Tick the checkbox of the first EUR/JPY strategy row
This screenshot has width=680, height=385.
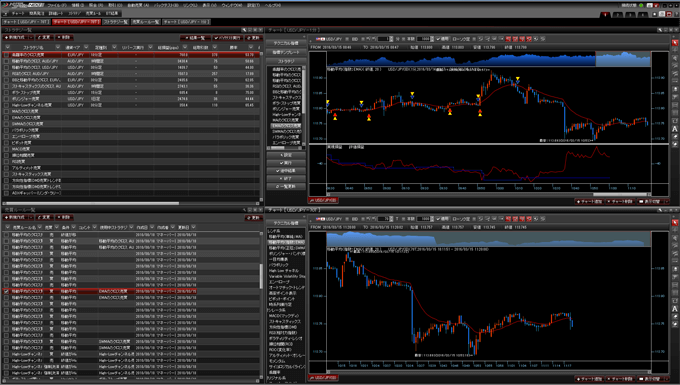point(6,55)
